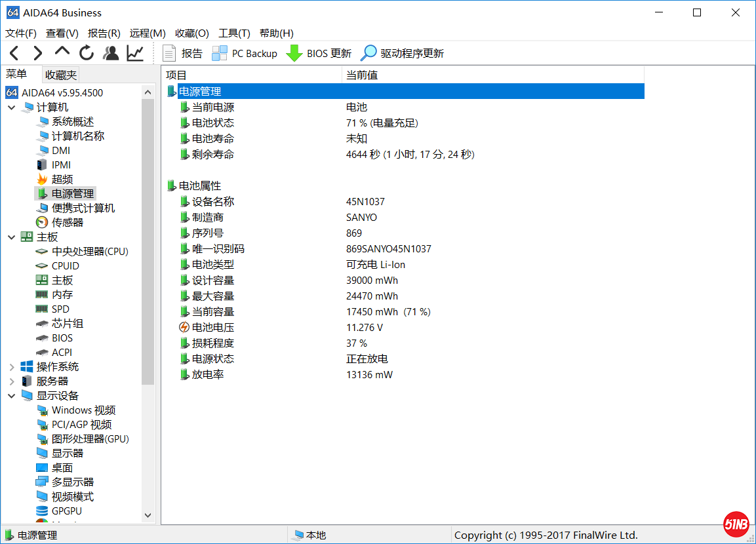Open the graph chart toolbar icon
Viewport: 756px width, 544px height.
click(135, 53)
